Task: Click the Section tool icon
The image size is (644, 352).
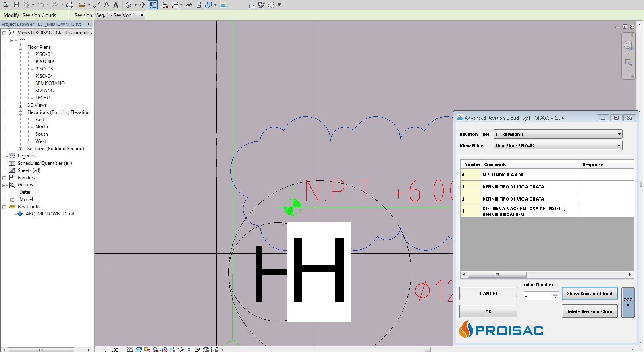Action: pos(142,5)
